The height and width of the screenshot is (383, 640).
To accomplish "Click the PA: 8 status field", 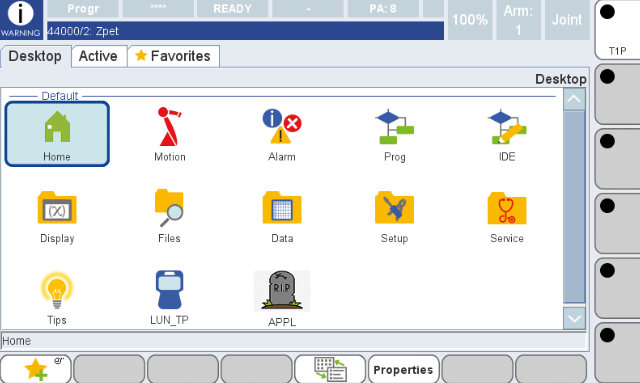I will point(383,9).
